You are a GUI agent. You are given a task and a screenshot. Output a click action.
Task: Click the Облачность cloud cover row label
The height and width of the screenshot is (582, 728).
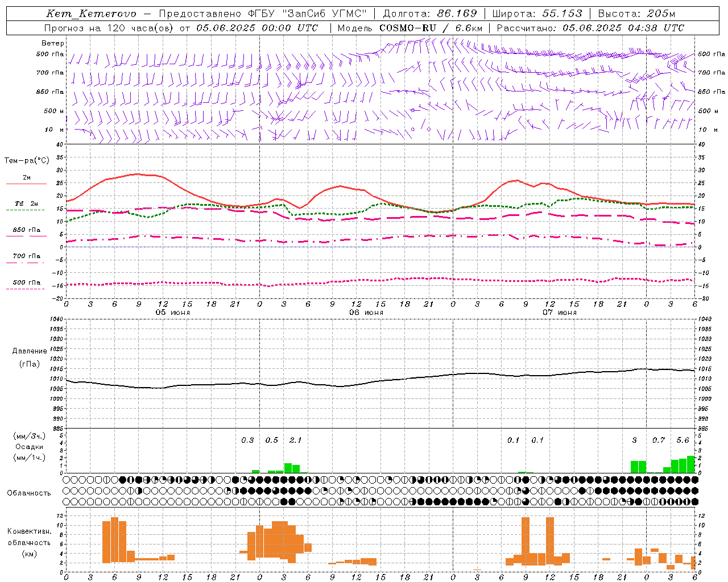point(29,493)
